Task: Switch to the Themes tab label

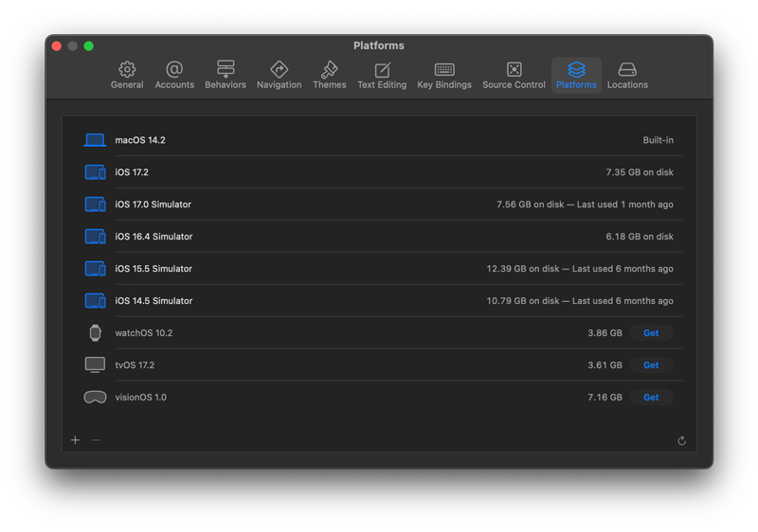Action: click(x=329, y=84)
